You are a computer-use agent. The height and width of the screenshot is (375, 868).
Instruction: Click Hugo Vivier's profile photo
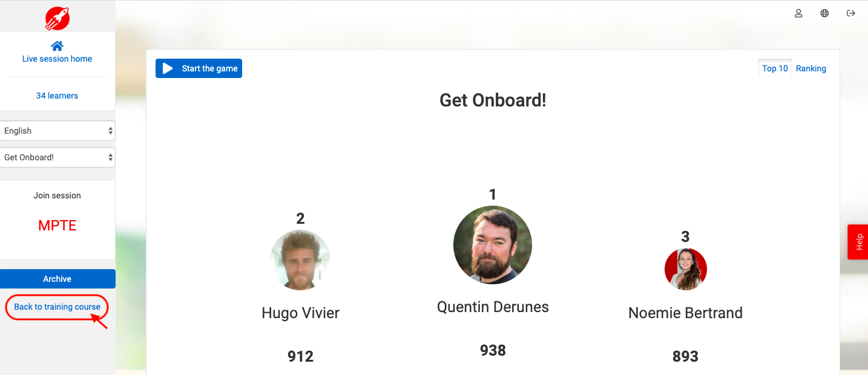click(x=300, y=260)
